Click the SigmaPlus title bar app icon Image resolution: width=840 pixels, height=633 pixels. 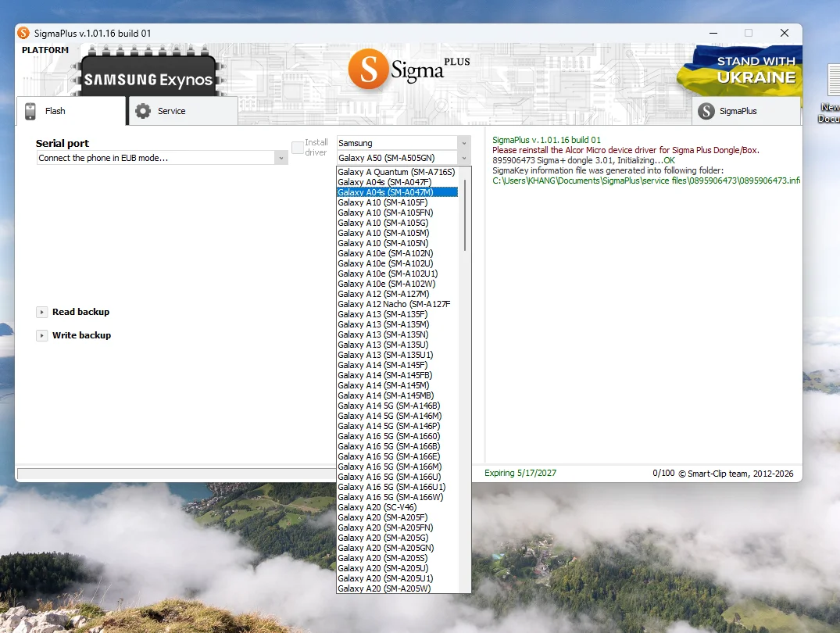click(23, 34)
